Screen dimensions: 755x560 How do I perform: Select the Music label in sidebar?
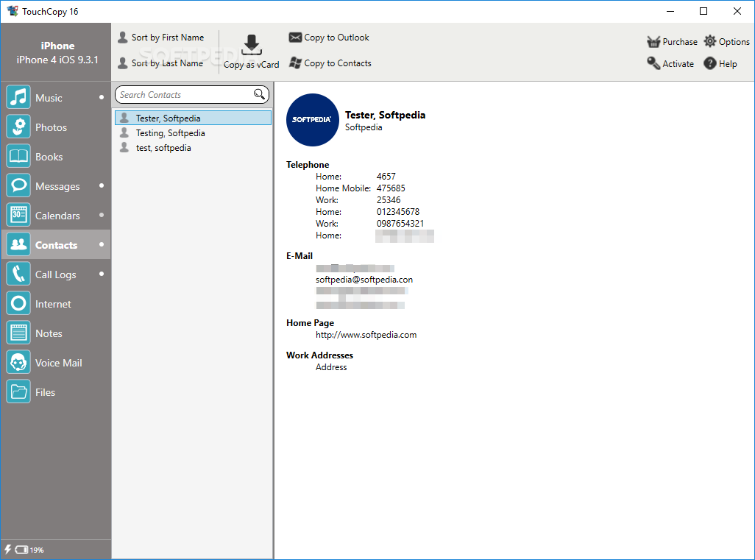pos(49,98)
